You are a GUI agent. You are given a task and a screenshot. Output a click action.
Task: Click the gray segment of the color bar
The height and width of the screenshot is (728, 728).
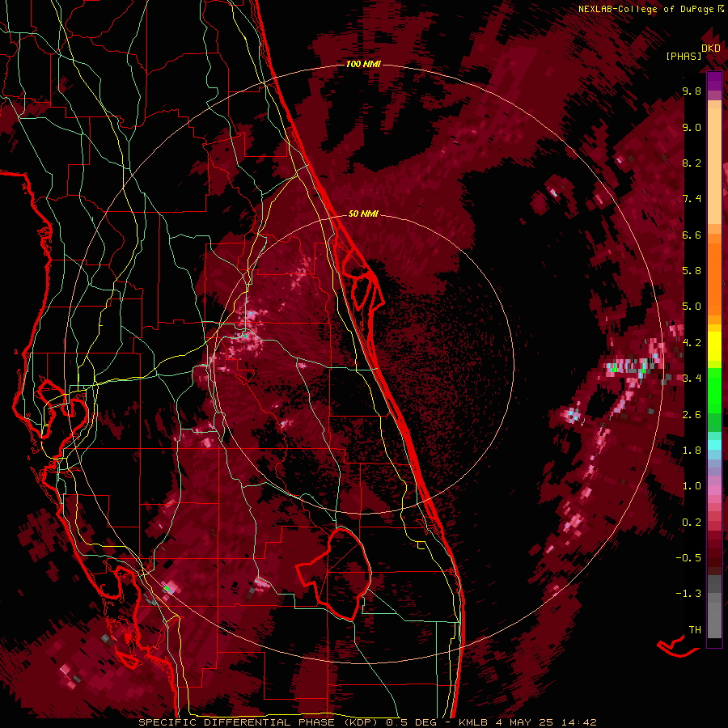[x=714, y=608]
